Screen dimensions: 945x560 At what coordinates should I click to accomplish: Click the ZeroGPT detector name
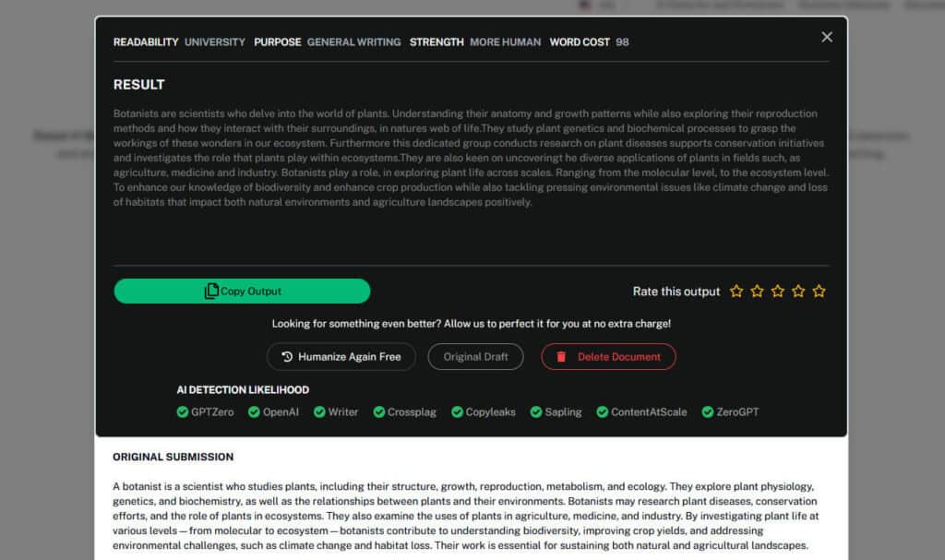pyautogui.click(x=737, y=412)
